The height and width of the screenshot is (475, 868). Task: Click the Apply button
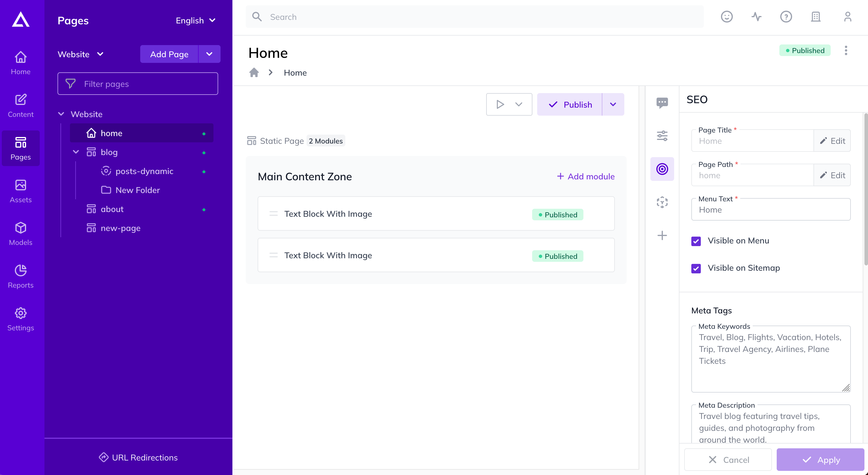tap(821, 460)
